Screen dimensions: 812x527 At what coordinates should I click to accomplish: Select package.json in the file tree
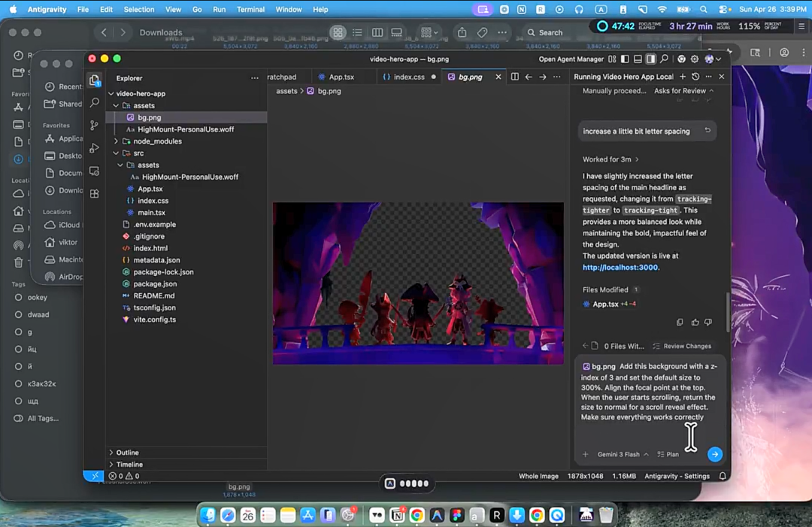[x=155, y=283]
